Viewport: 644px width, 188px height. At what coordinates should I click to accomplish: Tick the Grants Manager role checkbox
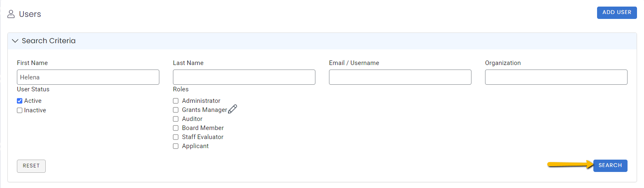pyautogui.click(x=176, y=110)
